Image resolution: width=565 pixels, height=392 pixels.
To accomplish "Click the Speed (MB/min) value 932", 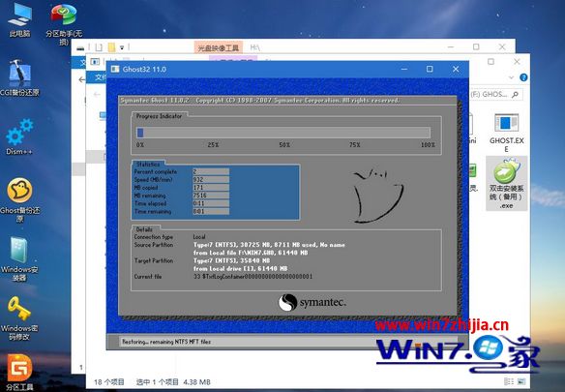I will point(211,180).
